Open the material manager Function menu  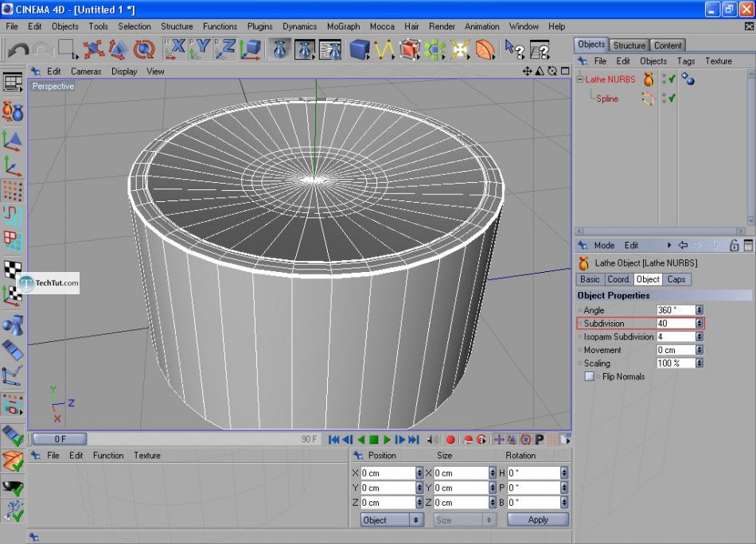(x=108, y=456)
